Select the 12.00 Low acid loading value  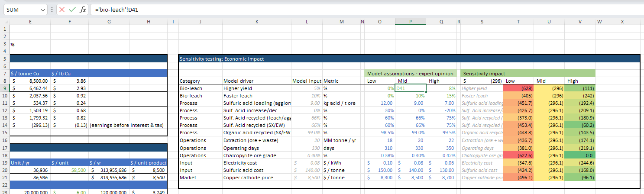click(x=380, y=103)
